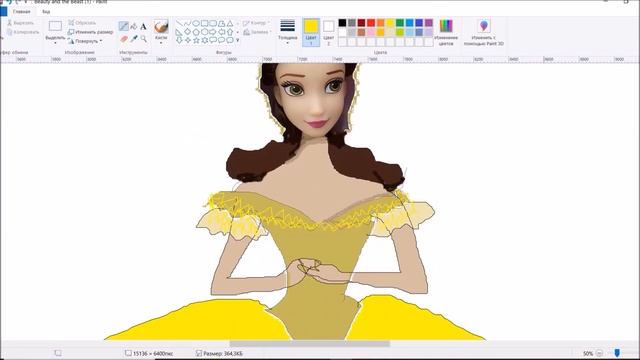Screen dimensions: 640x360
Task: Choose the Four-point star shape
Action: tap(187, 40)
